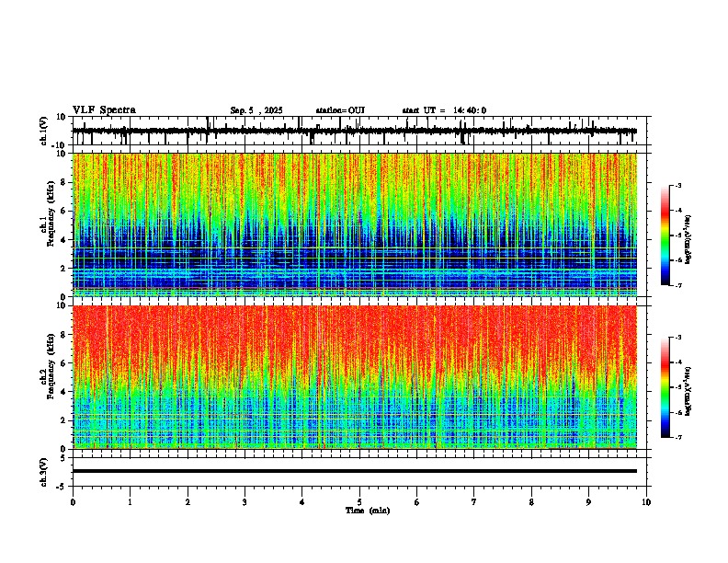
Task: Select the "Sep. 5, 2025" date text
Action: click(256, 110)
